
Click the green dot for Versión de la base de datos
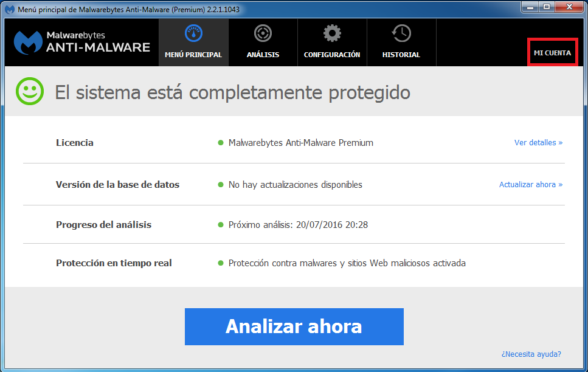click(x=221, y=185)
